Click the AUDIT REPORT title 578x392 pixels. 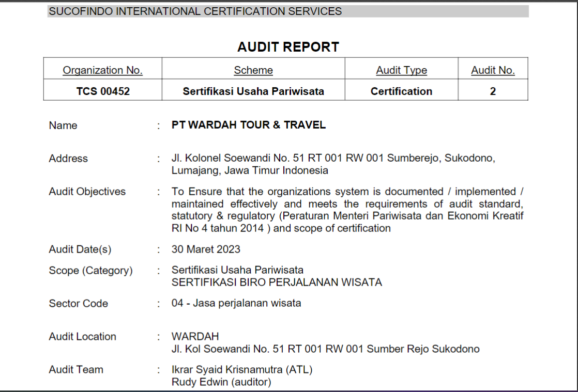pyautogui.click(x=288, y=47)
